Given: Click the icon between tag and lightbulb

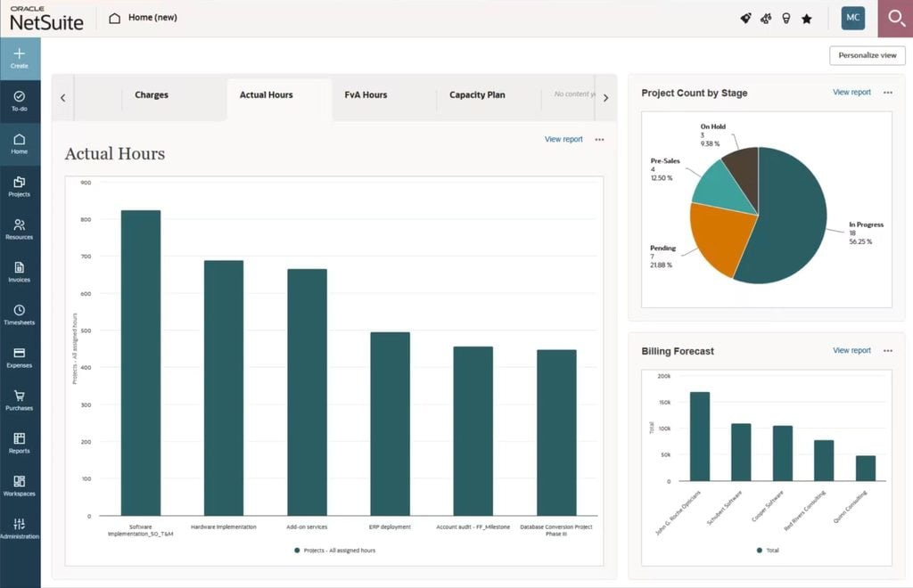Looking at the screenshot, I should coord(766,19).
